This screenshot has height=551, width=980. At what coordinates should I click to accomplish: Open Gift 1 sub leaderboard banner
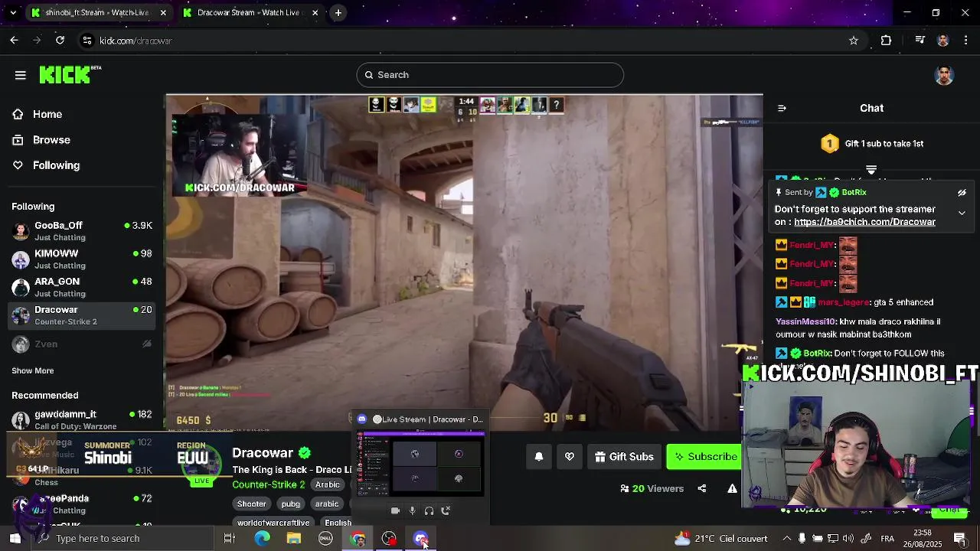[x=872, y=144]
